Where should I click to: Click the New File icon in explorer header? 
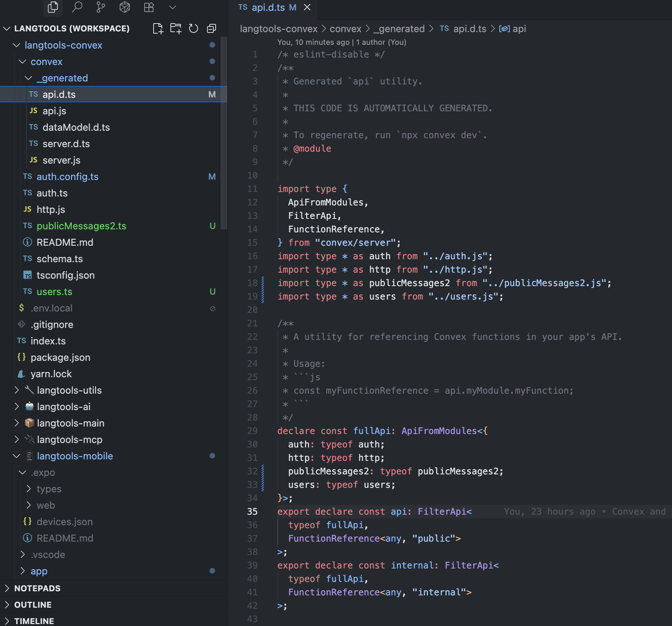(x=158, y=28)
